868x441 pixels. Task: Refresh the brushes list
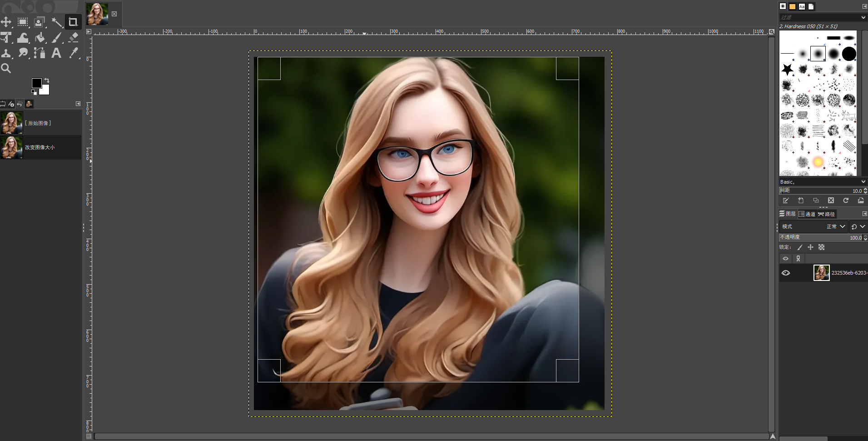point(846,200)
